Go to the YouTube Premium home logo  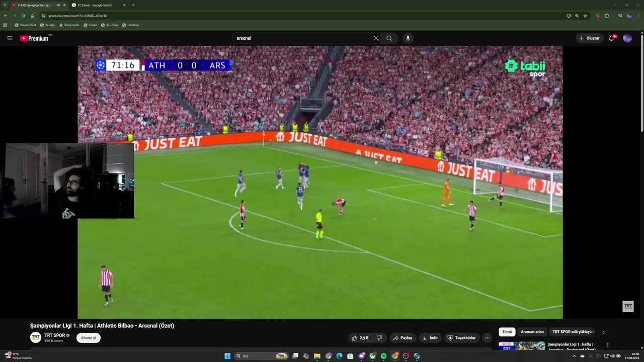coord(35,38)
